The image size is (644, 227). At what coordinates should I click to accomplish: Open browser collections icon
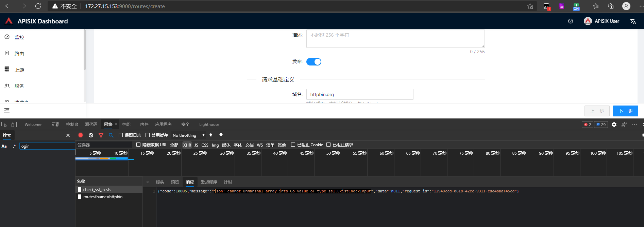611,6
